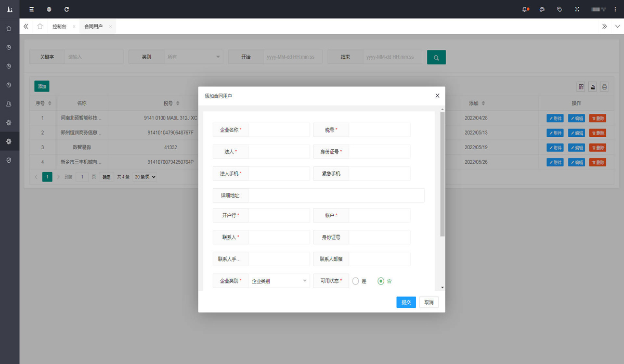The width and height of the screenshot is (624, 364).
Task: Open the 20条/页 page size selector
Action: pos(145,177)
